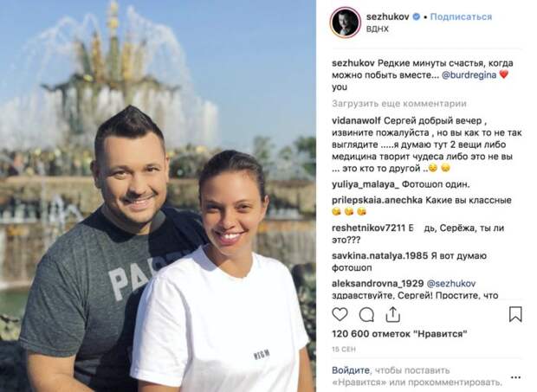Save post with the bookmark icon
The width and height of the screenshot is (537, 392).
pos(515,314)
